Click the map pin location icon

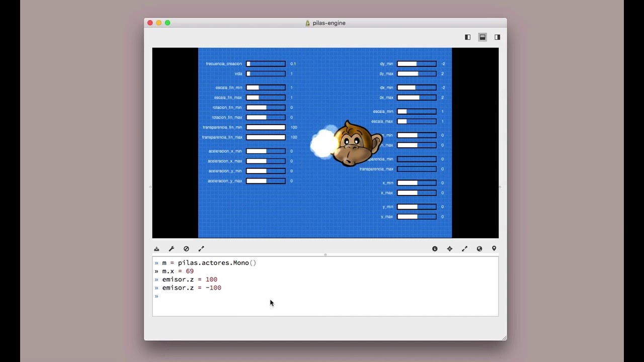pyautogui.click(x=494, y=249)
